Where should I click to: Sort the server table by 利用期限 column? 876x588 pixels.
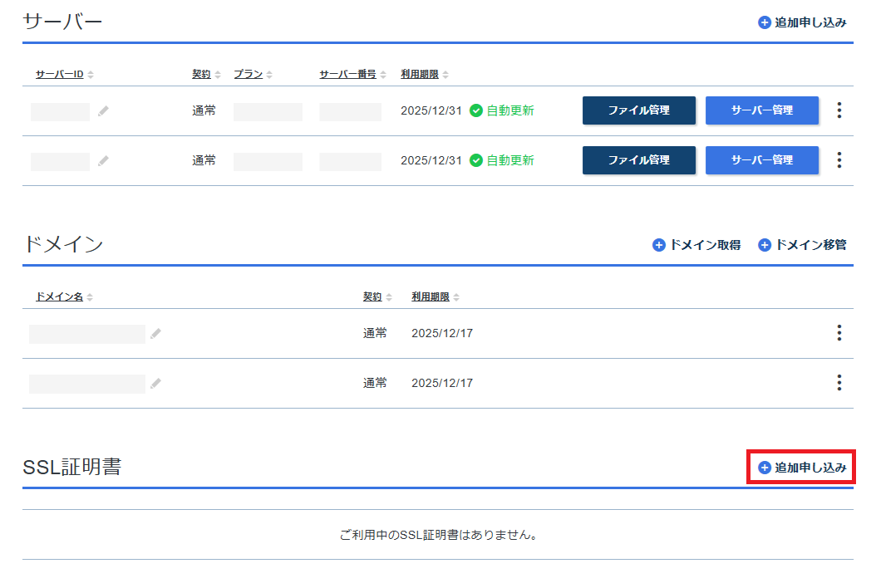coord(425,74)
